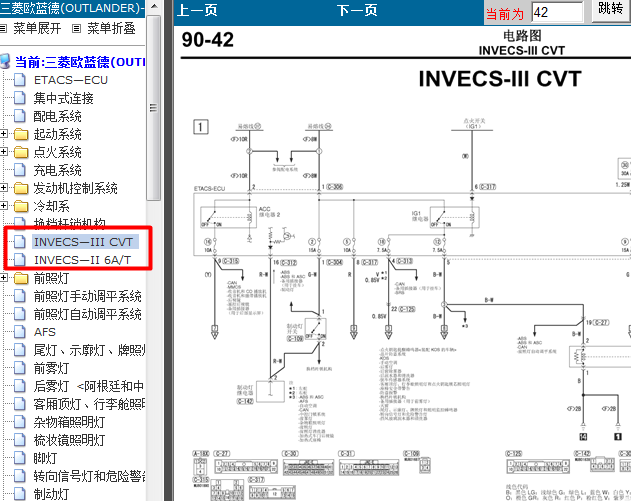Click the 菜单展开 list icon
The width and height of the screenshot is (631, 501).
(x=3, y=29)
